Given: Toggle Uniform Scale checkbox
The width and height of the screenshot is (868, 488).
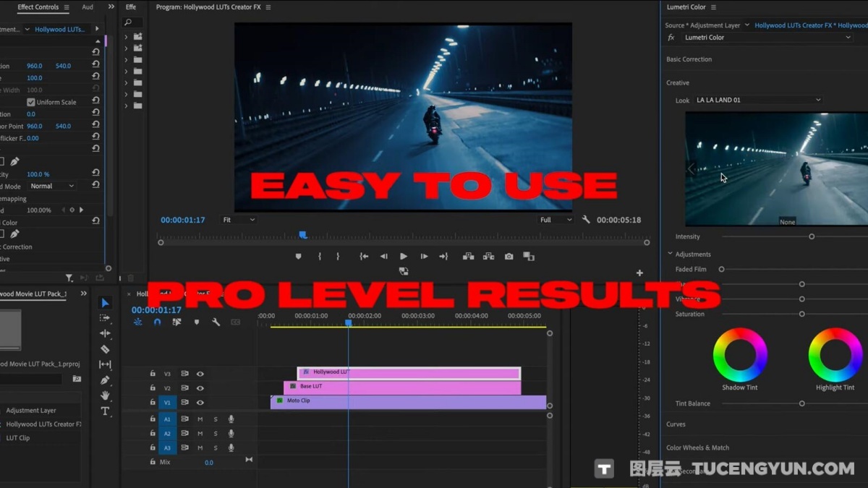Looking at the screenshot, I should pos(30,103).
